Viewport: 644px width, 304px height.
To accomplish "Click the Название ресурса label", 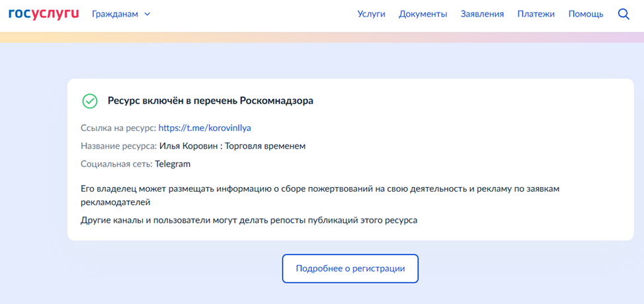I will point(119,146).
